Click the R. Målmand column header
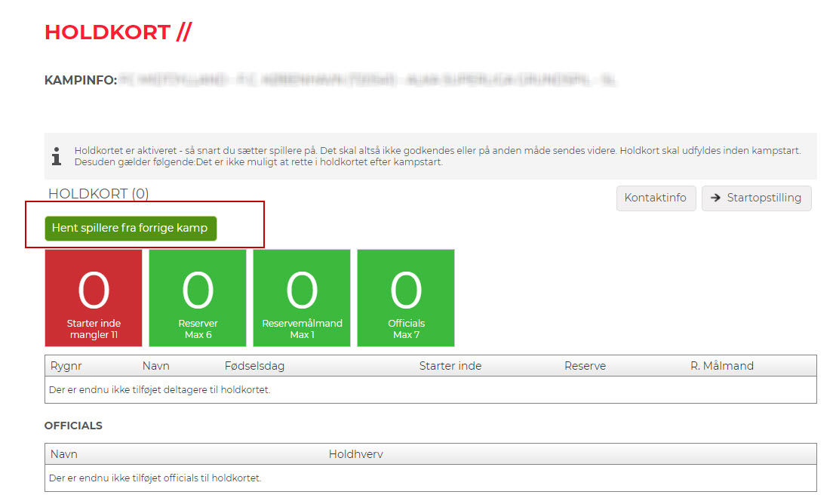The image size is (836, 504). click(x=721, y=366)
